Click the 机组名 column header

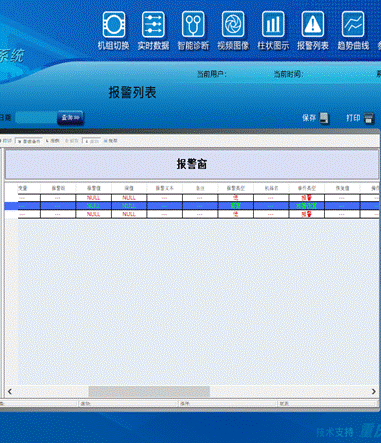(x=271, y=188)
